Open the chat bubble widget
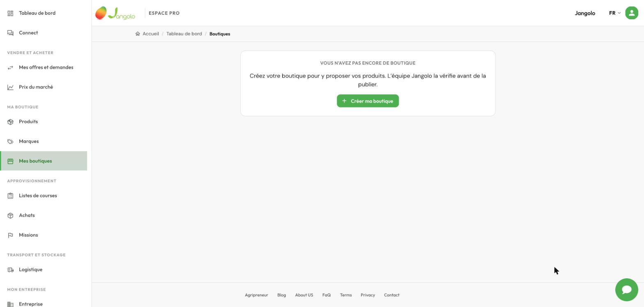The height and width of the screenshot is (307, 644). [x=626, y=290]
